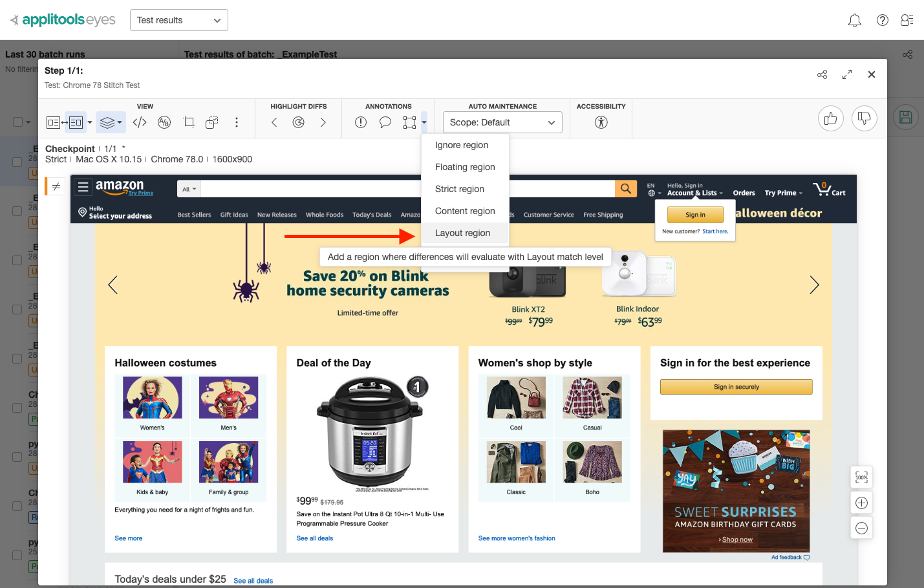The image size is (924, 588).
Task: Tick the first batch run checkbox
Action: (17, 162)
